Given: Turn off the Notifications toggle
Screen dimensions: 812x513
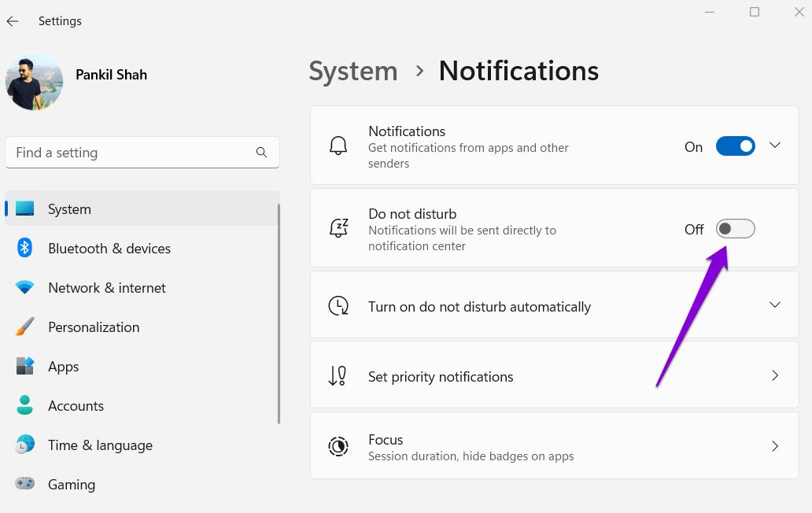Looking at the screenshot, I should 736,146.
